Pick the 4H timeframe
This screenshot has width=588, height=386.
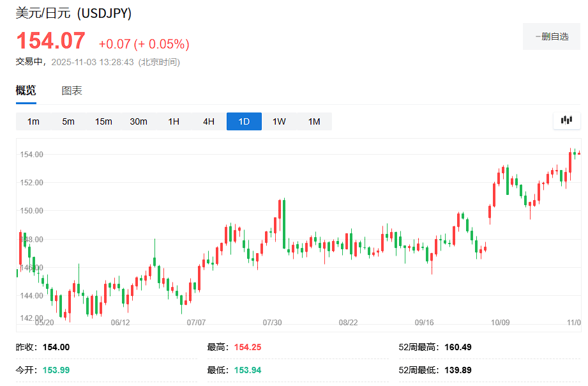pyautogui.click(x=209, y=121)
